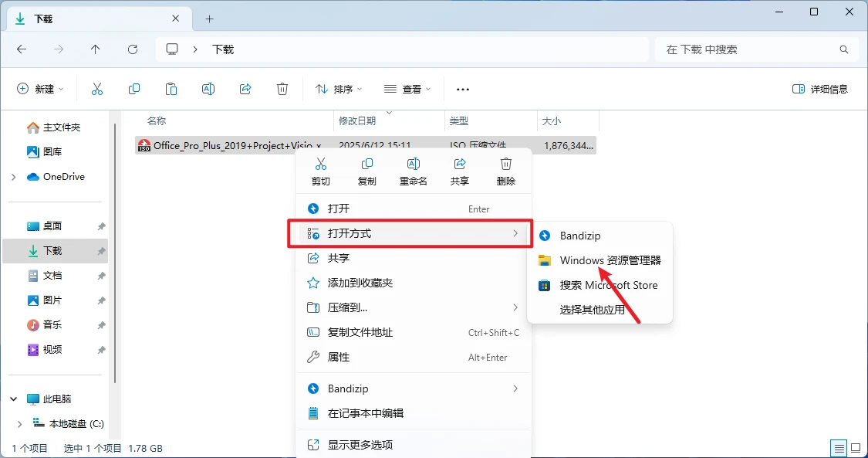Click the ISO file icon

click(x=144, y=146)
